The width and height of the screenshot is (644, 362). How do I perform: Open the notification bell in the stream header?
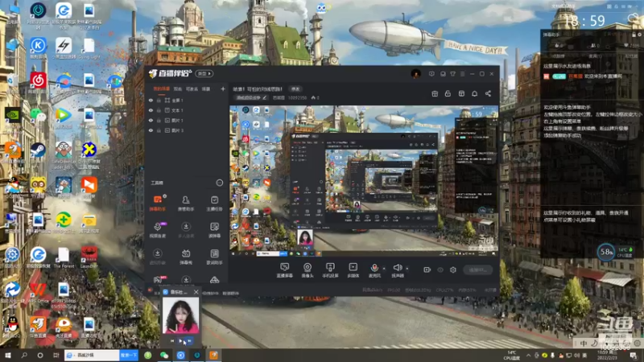(474, 93)
